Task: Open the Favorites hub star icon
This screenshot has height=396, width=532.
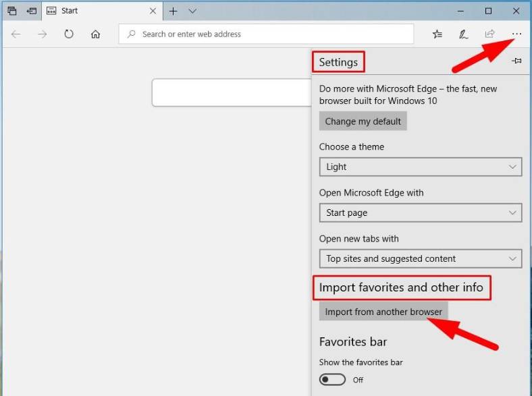Action: [x=437, y=34]
